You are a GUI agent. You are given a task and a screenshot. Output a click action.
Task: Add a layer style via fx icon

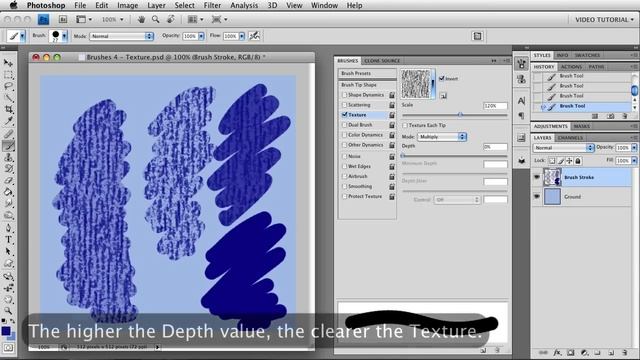pos(557,352)
